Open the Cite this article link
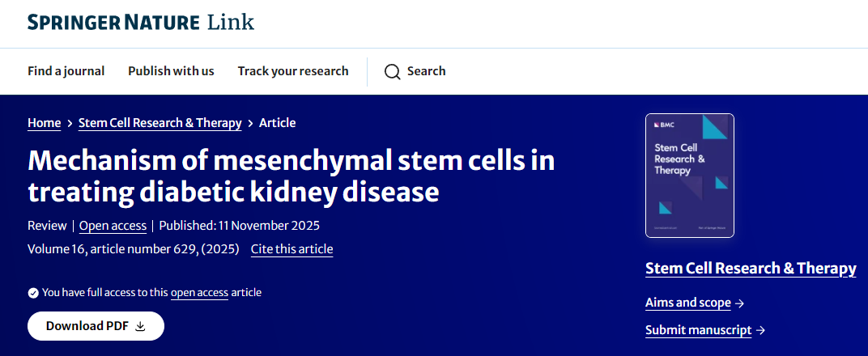 coord(291,249)
